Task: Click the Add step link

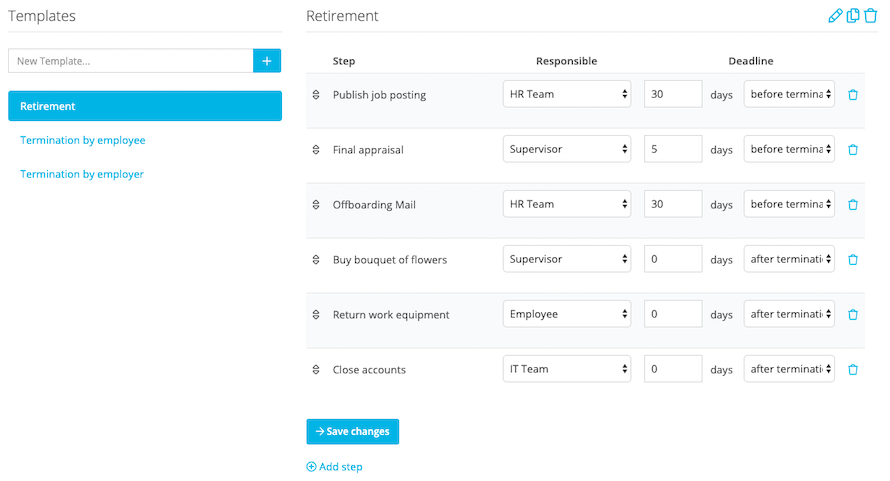Action: tap(334, 467)
